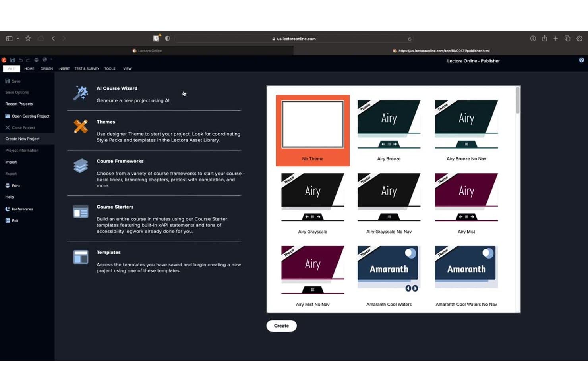This screenshot has height=392, width=588.
Task: Click the privacy shield icon in Safari toolbar
Action: click(x=167, y=39)
